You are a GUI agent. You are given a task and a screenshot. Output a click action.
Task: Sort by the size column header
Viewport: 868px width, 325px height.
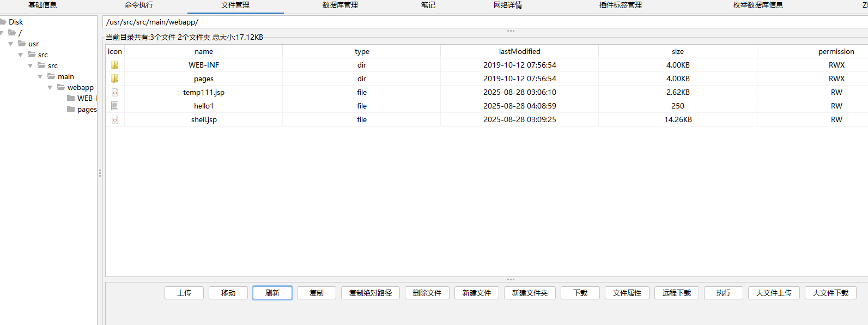point(678,51)
